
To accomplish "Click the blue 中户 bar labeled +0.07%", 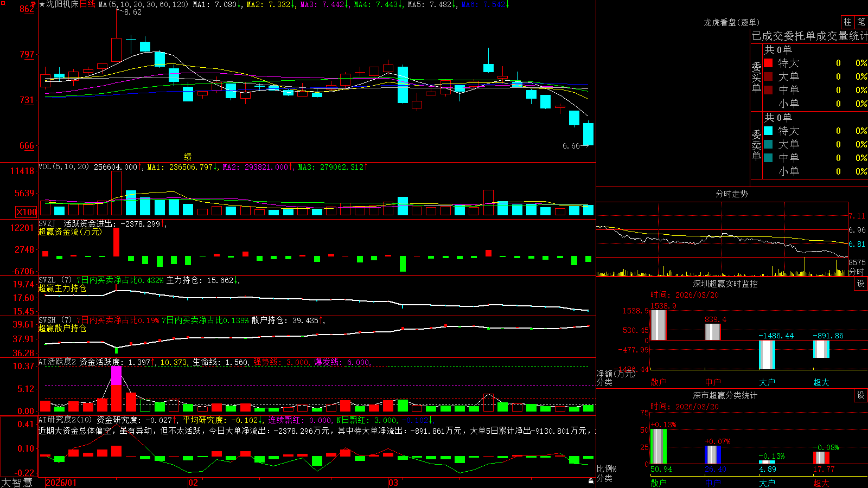I will [713, 455].
